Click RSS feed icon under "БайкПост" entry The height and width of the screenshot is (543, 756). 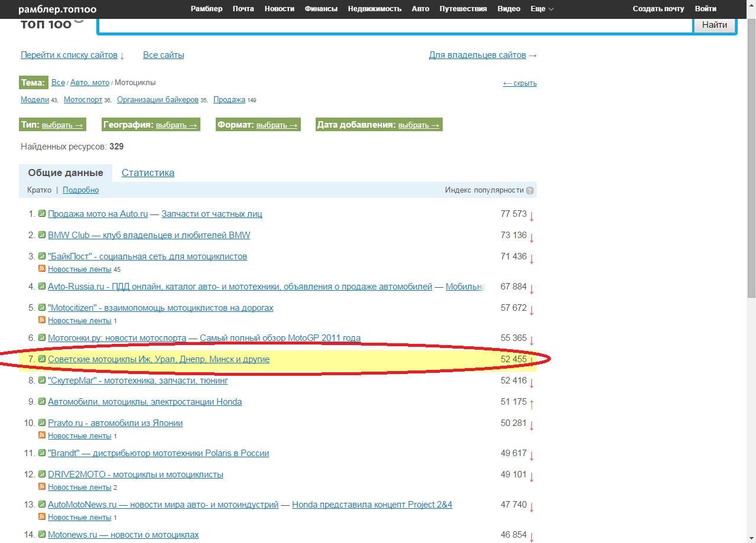tap(42, 269)
